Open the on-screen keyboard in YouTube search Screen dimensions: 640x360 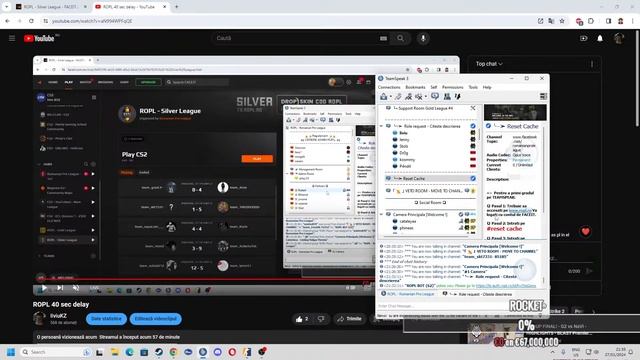point(383,38)
